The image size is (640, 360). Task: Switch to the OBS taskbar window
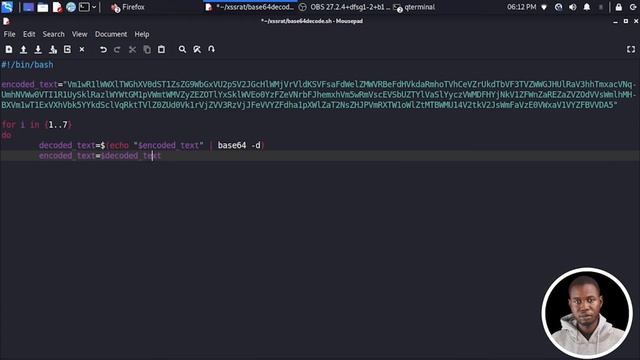pyautogui.click(x=344, y=7)
